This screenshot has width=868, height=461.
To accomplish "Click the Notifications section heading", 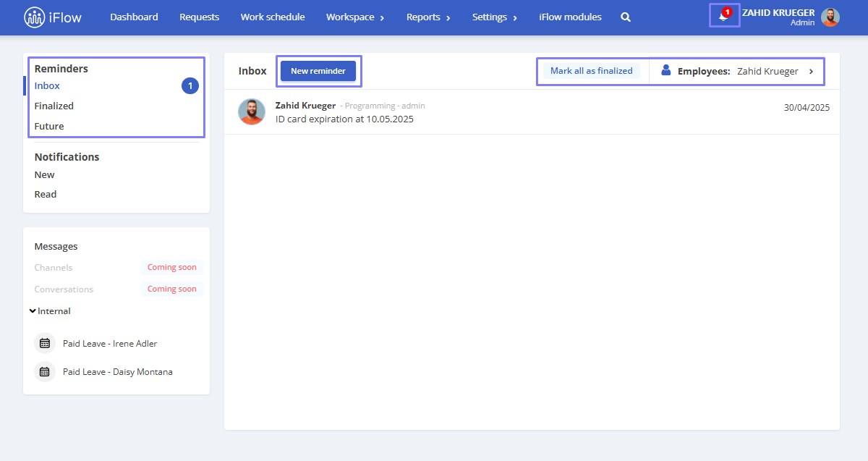I will [67, 157].
